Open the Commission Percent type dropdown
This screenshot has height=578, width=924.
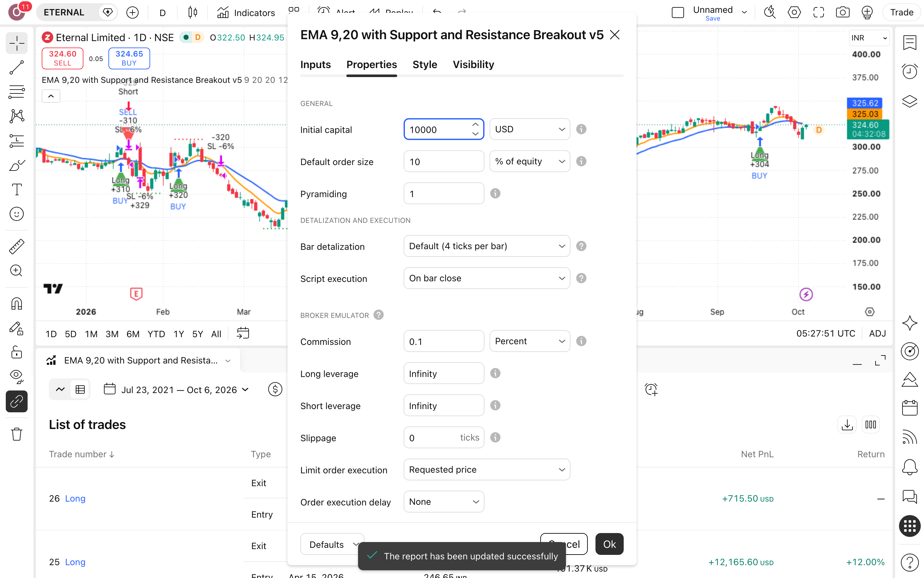coord(530,341)
